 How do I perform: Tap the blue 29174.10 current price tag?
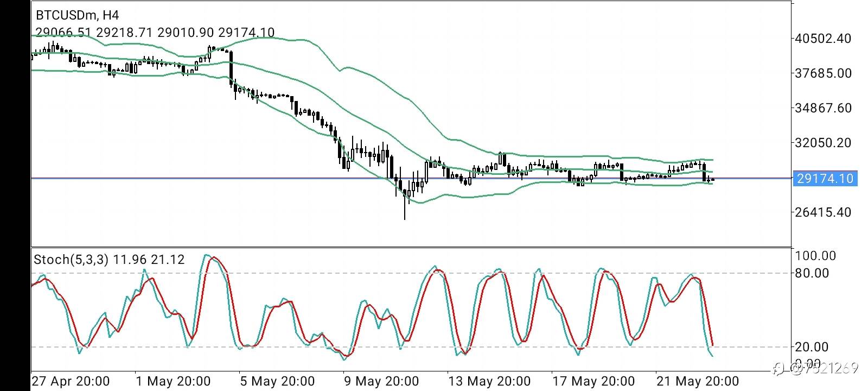(x=825, y=179)
